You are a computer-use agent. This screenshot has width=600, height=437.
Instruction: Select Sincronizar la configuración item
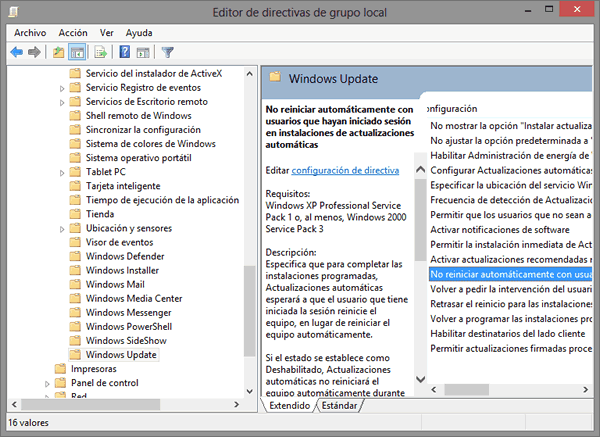(x=143, y=130)
